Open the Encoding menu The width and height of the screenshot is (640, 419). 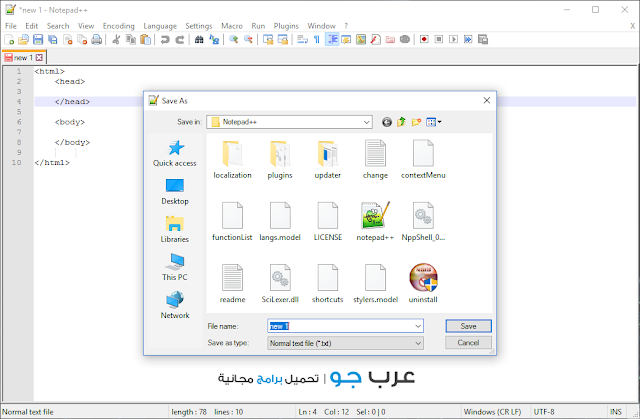tap(118, 26)
